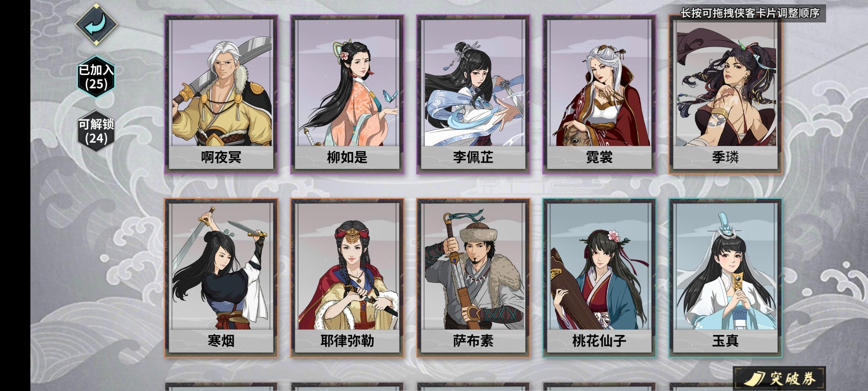868x391 pixels.
Task: Select the 耶律弥勒 character card
Action: click(347, 278)
